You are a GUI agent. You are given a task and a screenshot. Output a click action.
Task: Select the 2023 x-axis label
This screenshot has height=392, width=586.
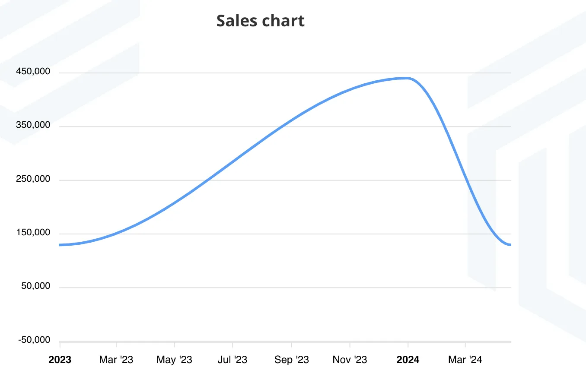[60, 360]
